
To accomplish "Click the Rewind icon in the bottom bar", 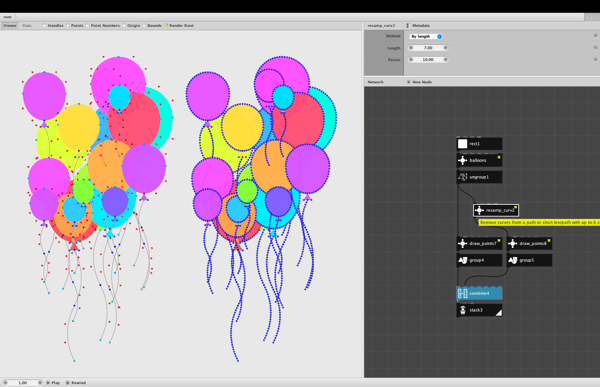I will (67, 382).
